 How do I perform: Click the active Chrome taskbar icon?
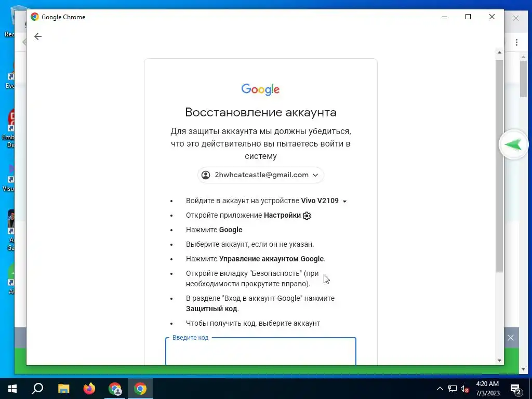(140, 389)
